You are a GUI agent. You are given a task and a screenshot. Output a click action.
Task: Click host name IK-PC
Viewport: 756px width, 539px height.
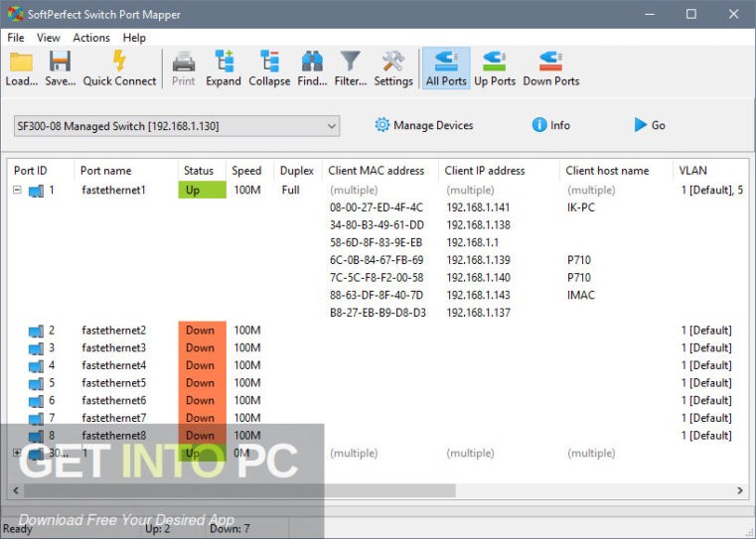(581, 207)
